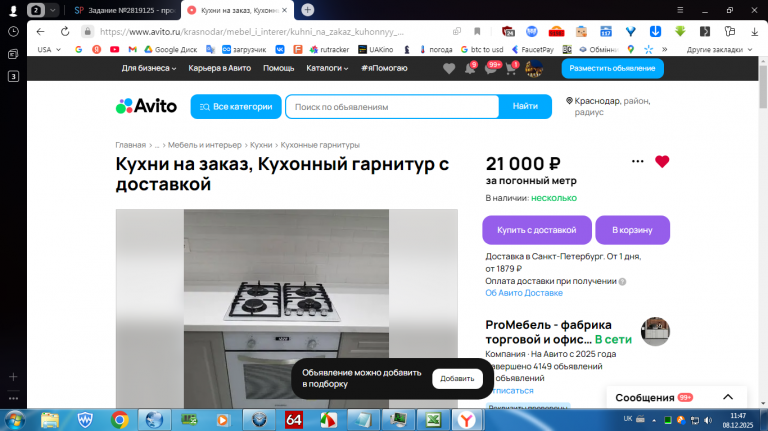Expand the Для бизнеса menu
768x431 pixels.
(x=149, y=68)
